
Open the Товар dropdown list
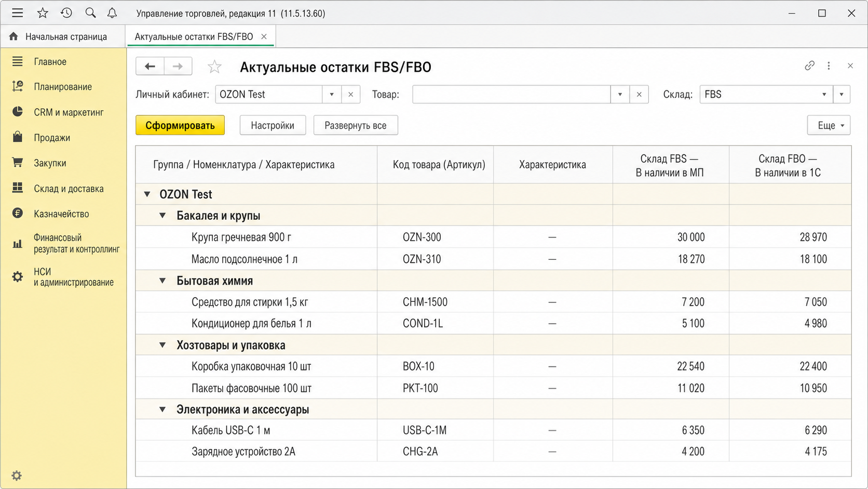coord(620,95)
